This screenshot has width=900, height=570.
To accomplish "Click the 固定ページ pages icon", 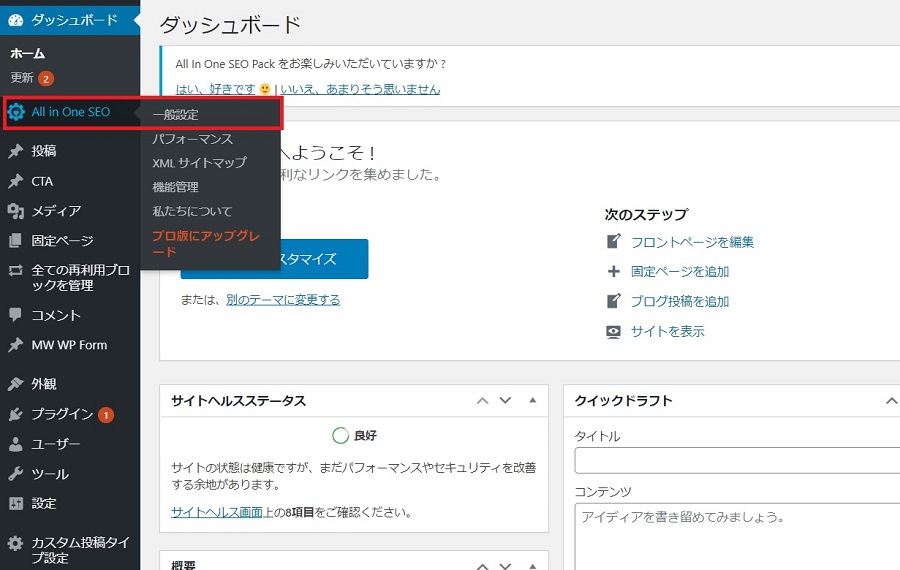I will click(15, 241).
